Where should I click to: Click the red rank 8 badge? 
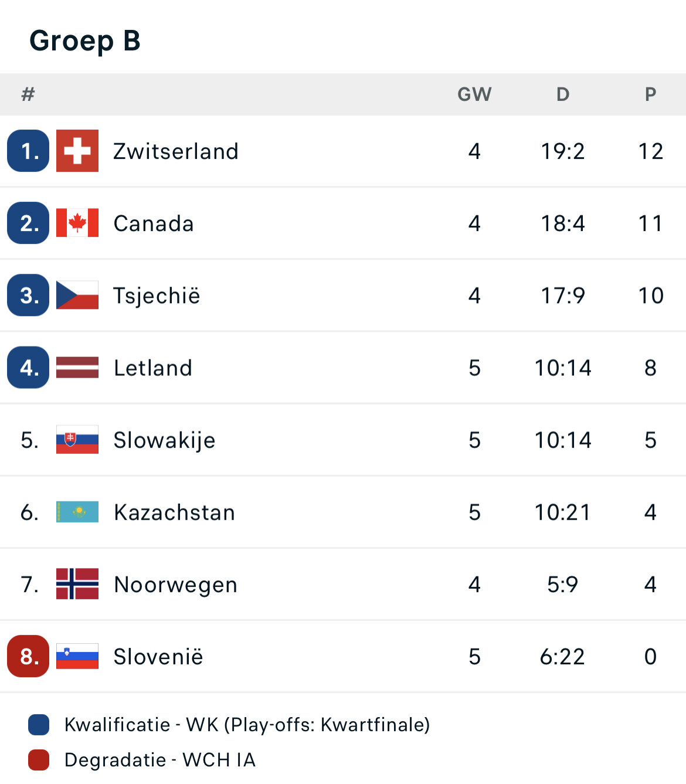pos(28,656)
